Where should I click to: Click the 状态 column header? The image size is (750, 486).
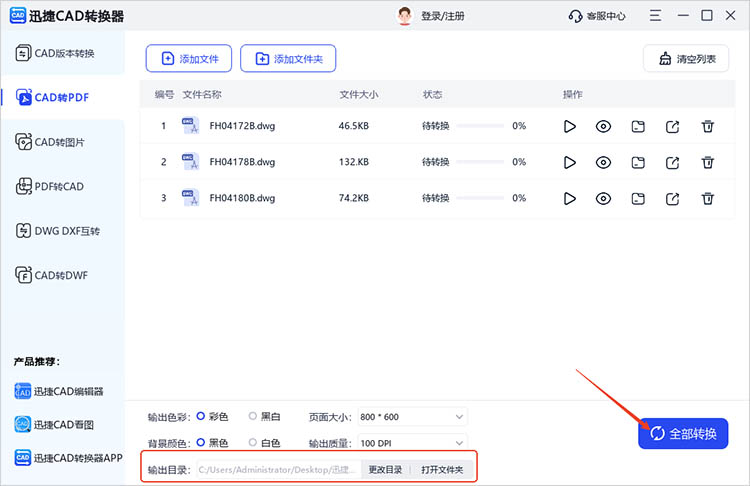click(x=432, y=94)
